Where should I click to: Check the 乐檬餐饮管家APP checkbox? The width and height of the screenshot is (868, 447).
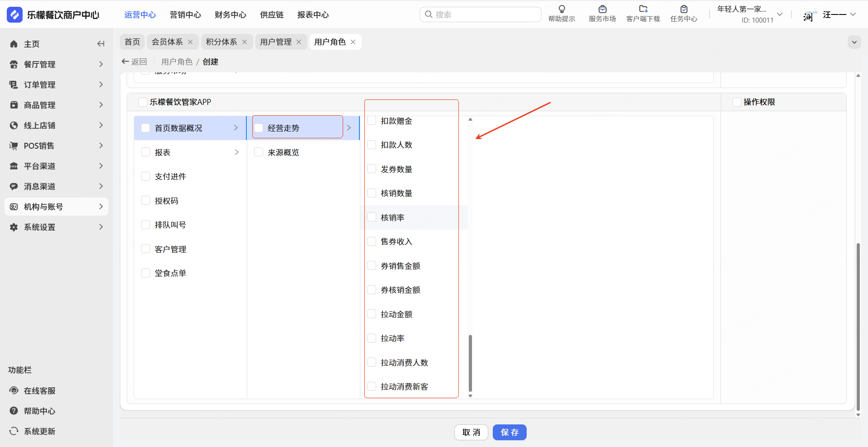143,102
